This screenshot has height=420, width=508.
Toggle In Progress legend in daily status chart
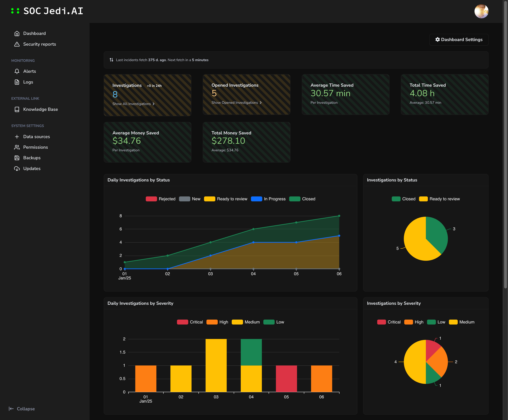[256, 199]
